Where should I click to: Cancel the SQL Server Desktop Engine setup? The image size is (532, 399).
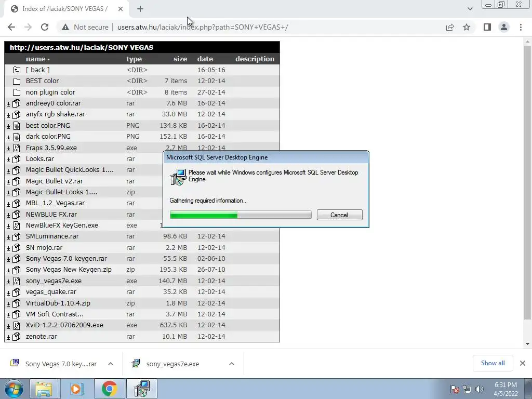(x=339, y=215)
